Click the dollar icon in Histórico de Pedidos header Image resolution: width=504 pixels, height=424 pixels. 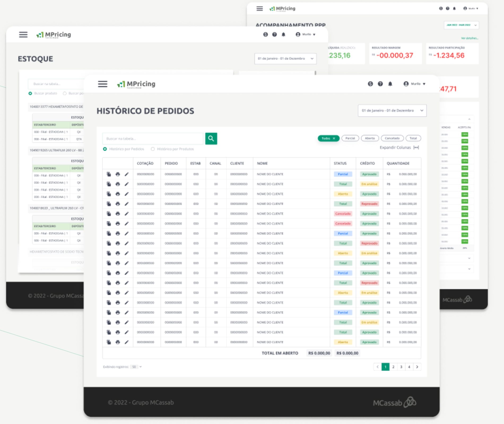(x=370, y=84)
